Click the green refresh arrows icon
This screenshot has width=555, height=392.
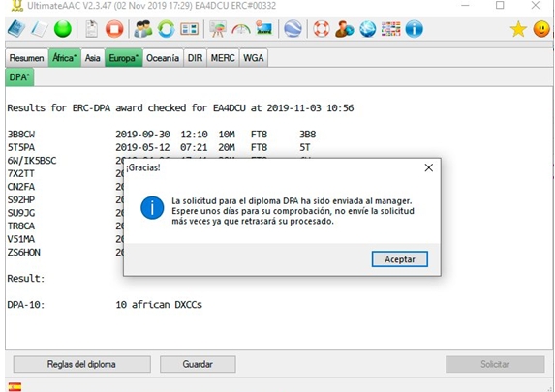(167, 29)
